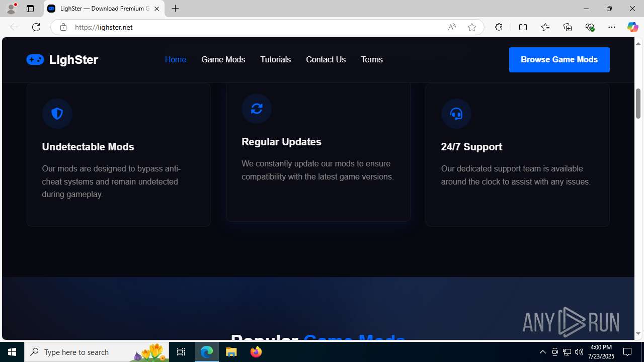Image resolution: width=644 pixels, height=362 pixels.
Task: Launch Firefox from taskbar
Action: pyautogui.click(x=256, y=352)
